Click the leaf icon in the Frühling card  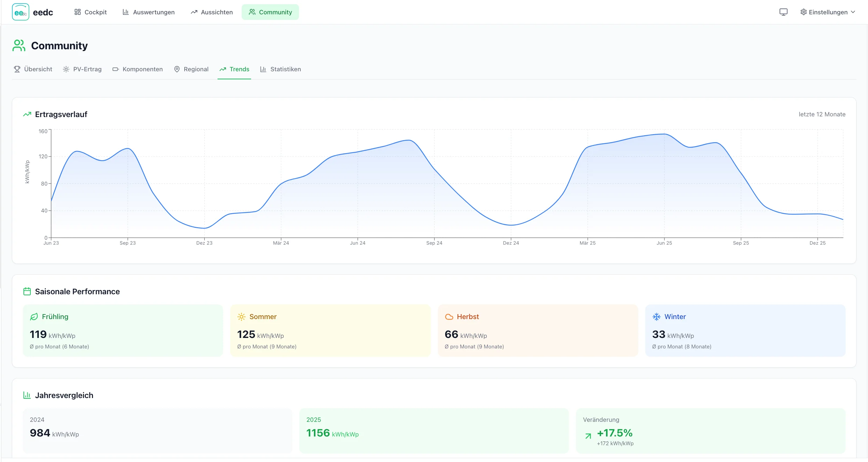(34, 317)
